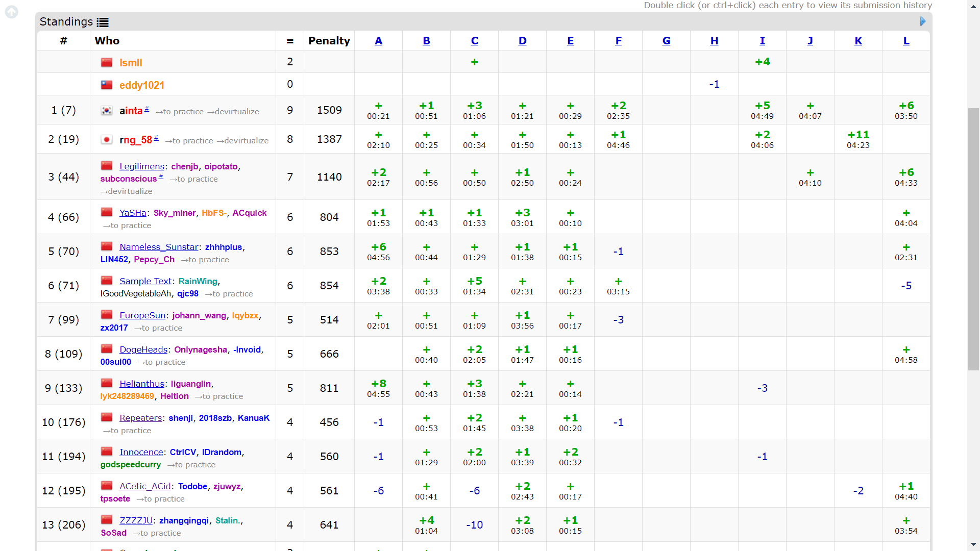Open user profile eddy1021
980x551 pixels.
click(141, 85)
